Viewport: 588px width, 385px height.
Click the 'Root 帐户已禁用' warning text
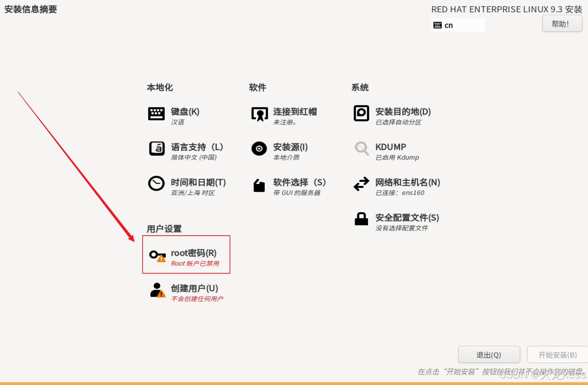click(195, 264)
